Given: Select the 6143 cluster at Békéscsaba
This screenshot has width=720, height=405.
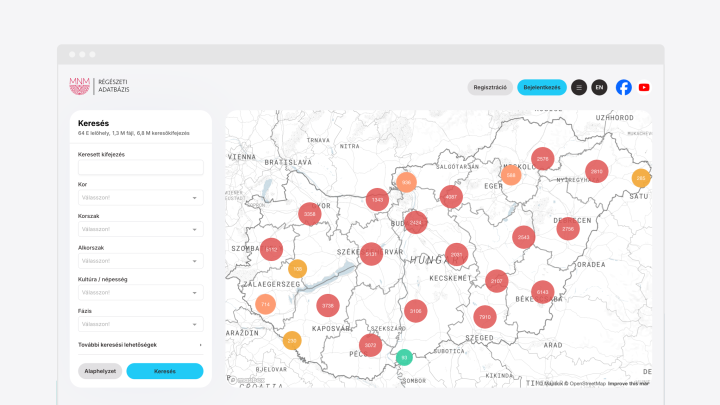Looking at the screenshot, I should click(x=543, y=292).
